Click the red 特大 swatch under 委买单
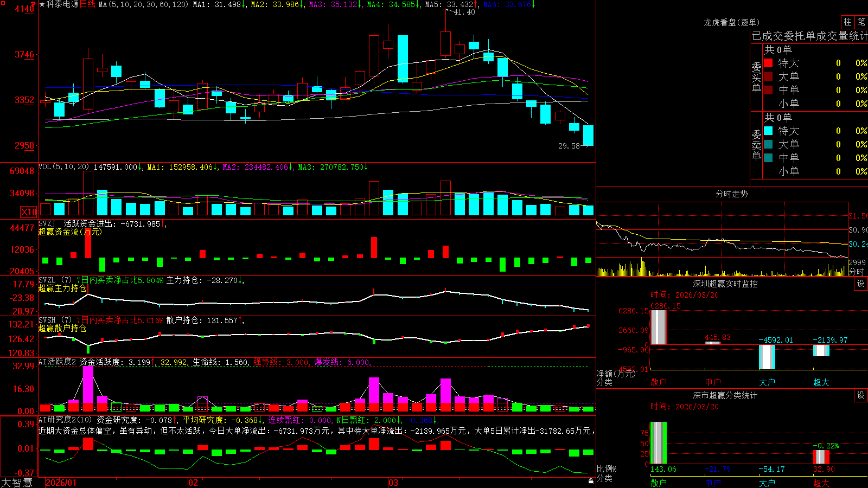Viewport: 868px width, 488px height. (x=768, y=63)
